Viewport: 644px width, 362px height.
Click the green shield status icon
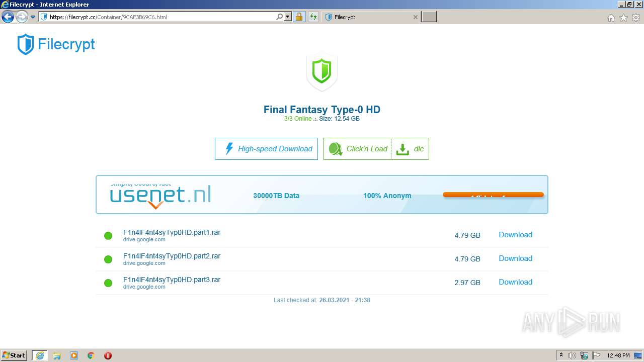[x=322, y=72]
